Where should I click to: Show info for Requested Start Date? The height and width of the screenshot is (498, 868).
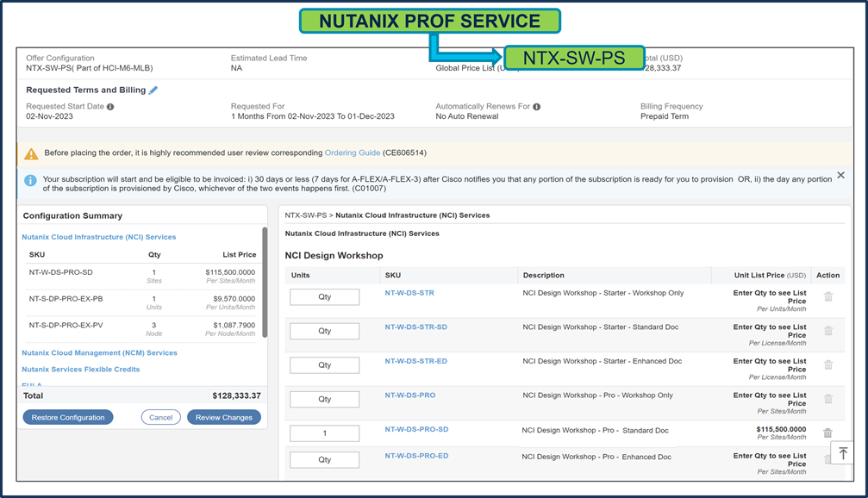(110, 107)
